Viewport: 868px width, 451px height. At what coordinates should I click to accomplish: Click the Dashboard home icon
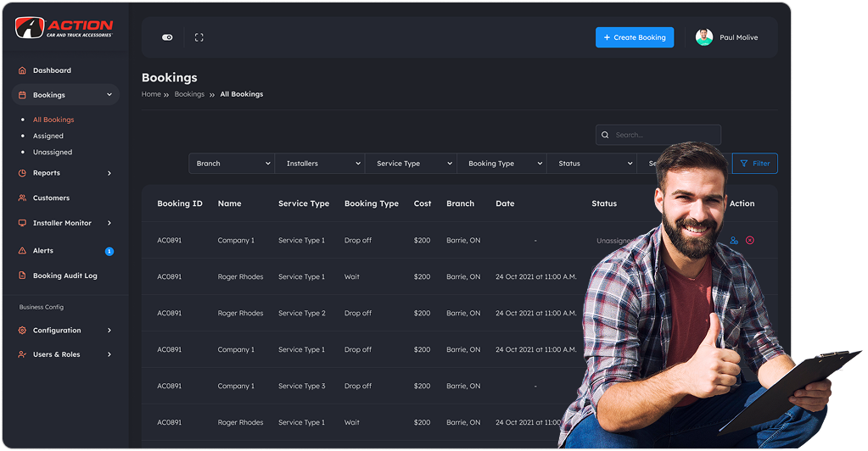click(x=22, y=70)
